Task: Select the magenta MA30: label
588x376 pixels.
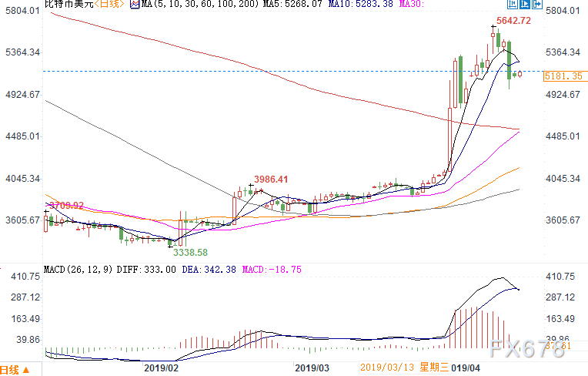Action: click(412, 4)
